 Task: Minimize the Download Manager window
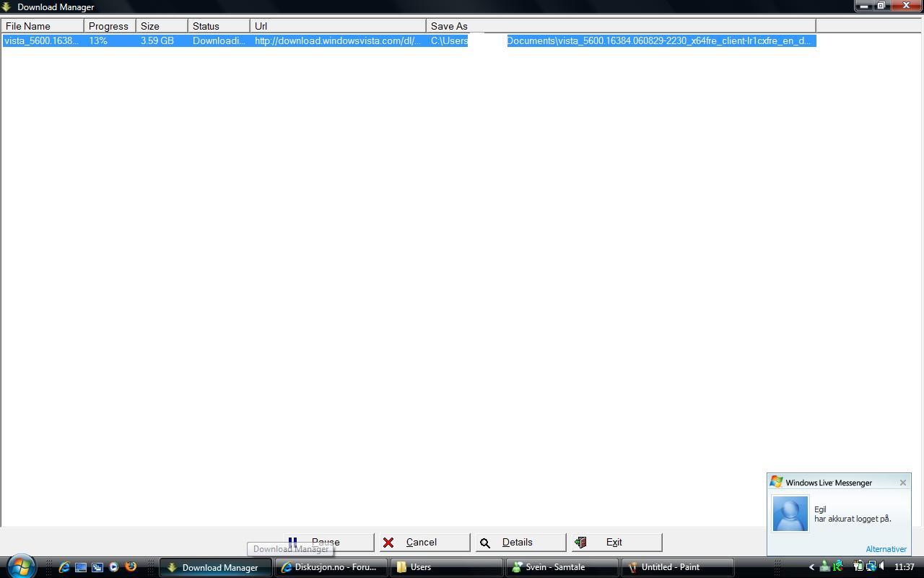tap(863, 6)
